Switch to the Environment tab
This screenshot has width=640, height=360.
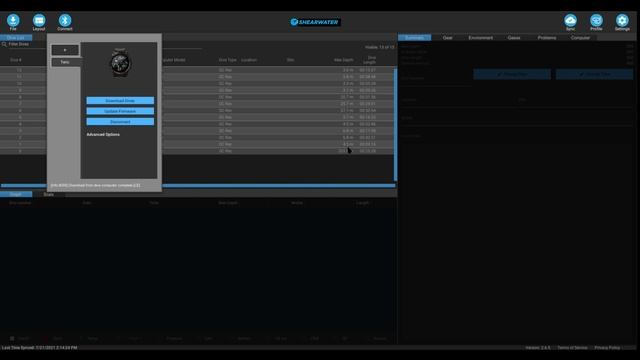(480, 38)
